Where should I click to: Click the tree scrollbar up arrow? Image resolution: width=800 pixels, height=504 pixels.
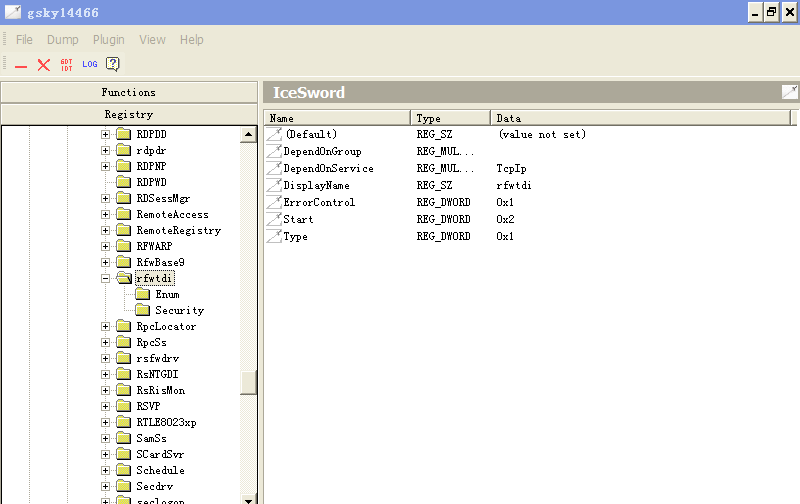(x=249, y=134)
